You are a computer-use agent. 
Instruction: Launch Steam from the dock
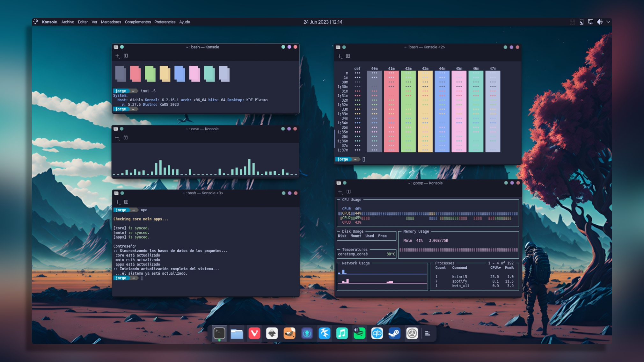pos(394,333)
